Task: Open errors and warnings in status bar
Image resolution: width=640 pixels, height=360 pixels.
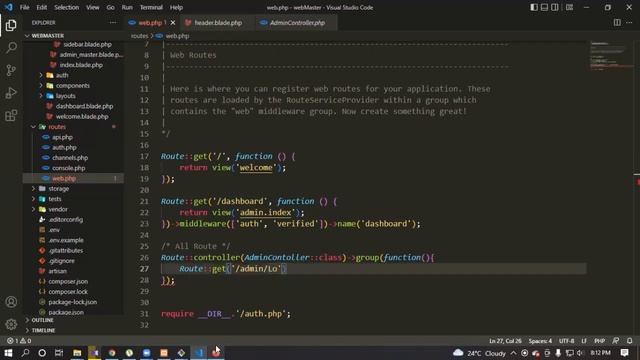Action: click(19, 341)
